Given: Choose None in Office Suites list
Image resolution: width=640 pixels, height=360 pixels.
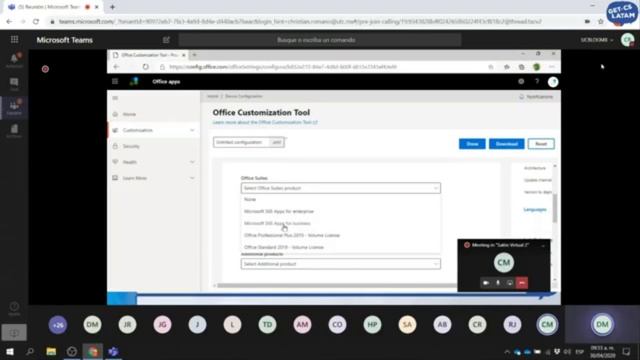Looking at the screenshot, I should tap(341, 200).
